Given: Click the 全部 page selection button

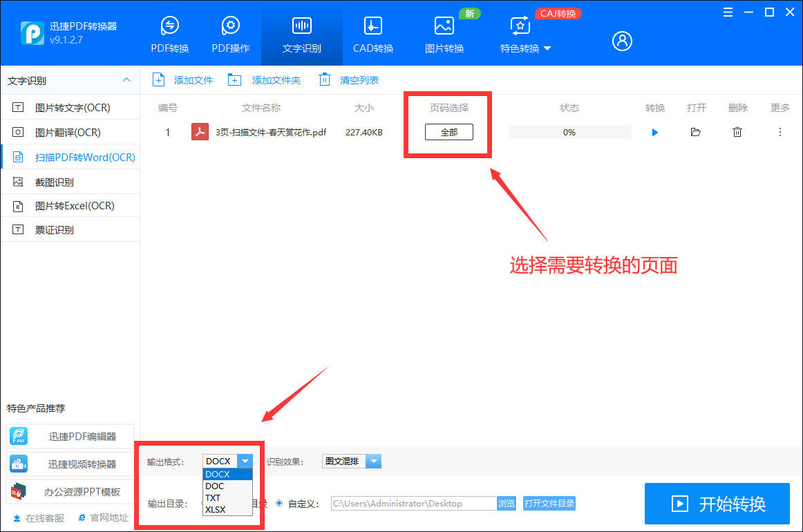Looking at the screenshot, I should tap(449, 132).
